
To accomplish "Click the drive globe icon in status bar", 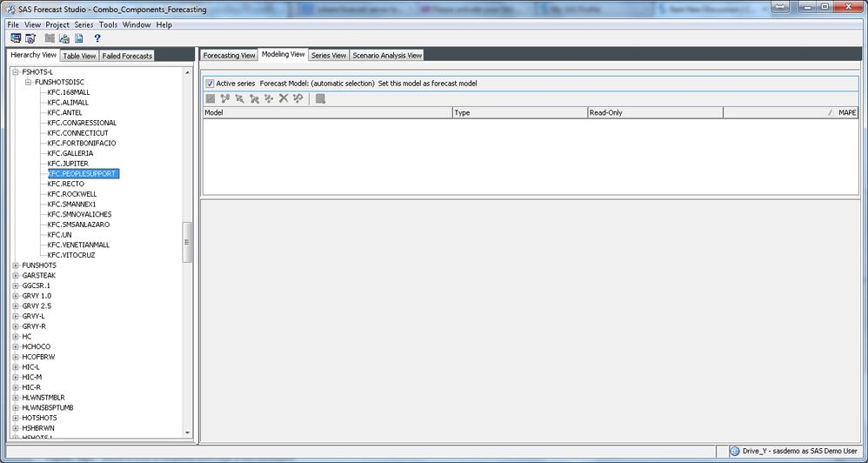I will (x=735, y=451).
